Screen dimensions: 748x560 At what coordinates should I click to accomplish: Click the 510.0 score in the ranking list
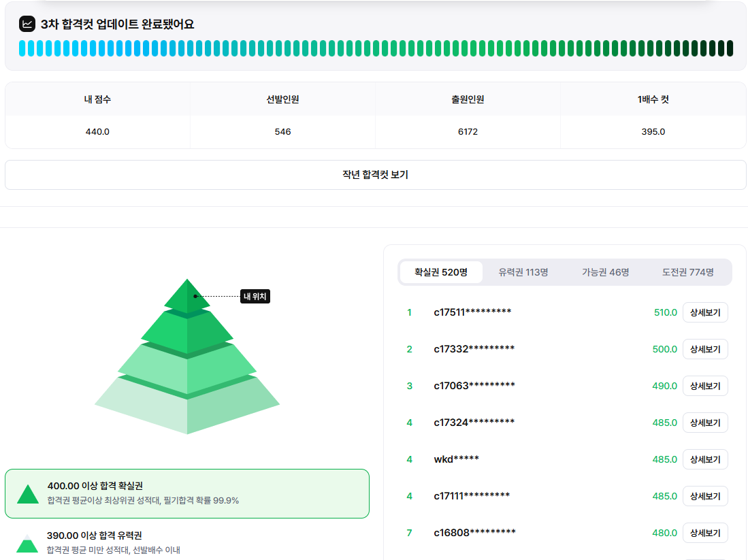pos(666,312)
